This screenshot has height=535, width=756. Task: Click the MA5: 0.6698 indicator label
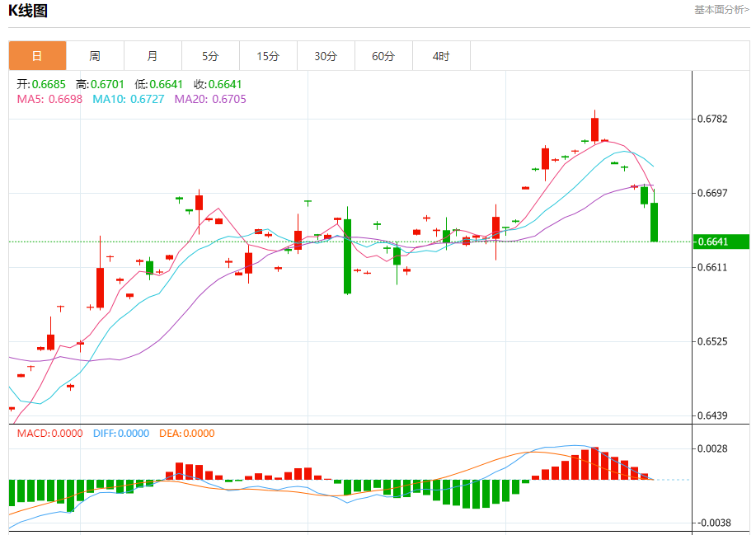tap(49, 99)
